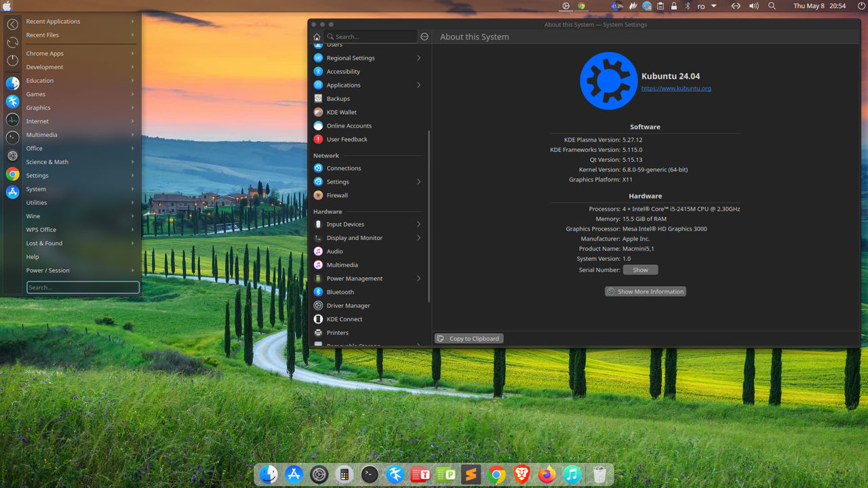The width and height of the screenshot is (868, 488).
Task: Click Show More Information button
Action: pos(645,291)
